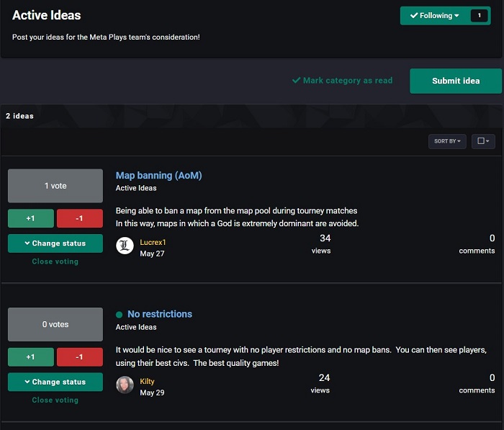Expand Change status for Map banning

pos(55,243)
